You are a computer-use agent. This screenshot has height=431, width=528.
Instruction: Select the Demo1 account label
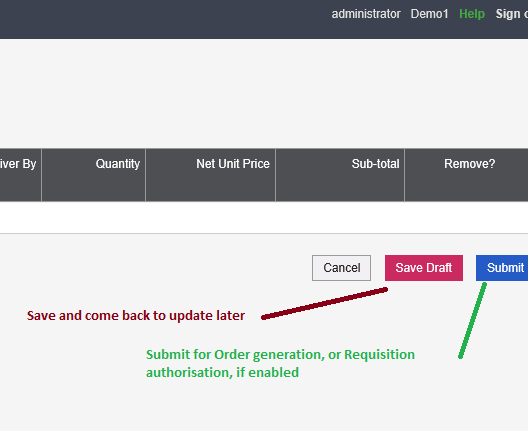coord(429,14)
